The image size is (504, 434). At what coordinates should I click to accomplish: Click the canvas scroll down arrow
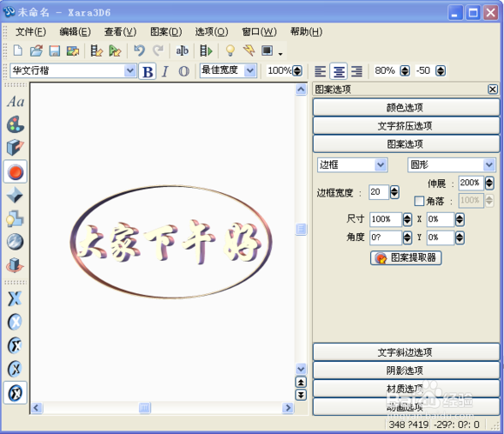tap(302, 369)
